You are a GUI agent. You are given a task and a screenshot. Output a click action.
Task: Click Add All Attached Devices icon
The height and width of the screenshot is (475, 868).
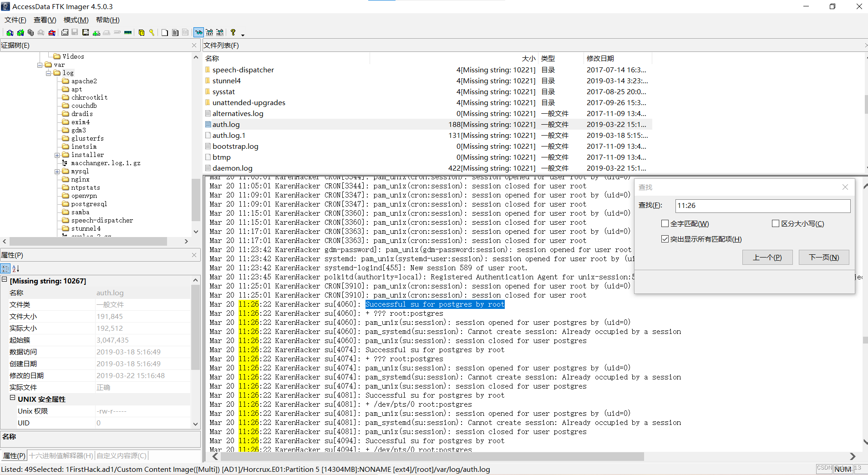(x=20, y=33)
